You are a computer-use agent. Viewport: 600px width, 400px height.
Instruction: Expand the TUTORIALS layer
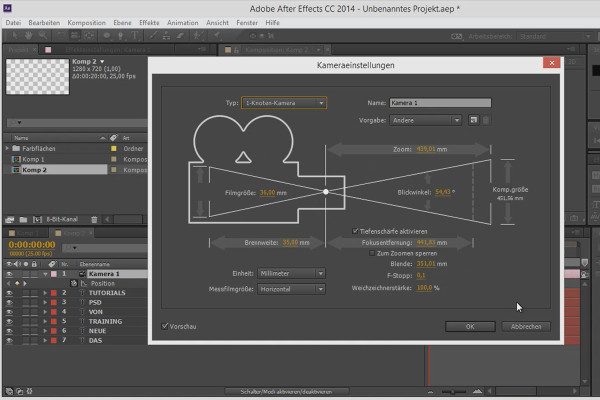tap(45, 293)
